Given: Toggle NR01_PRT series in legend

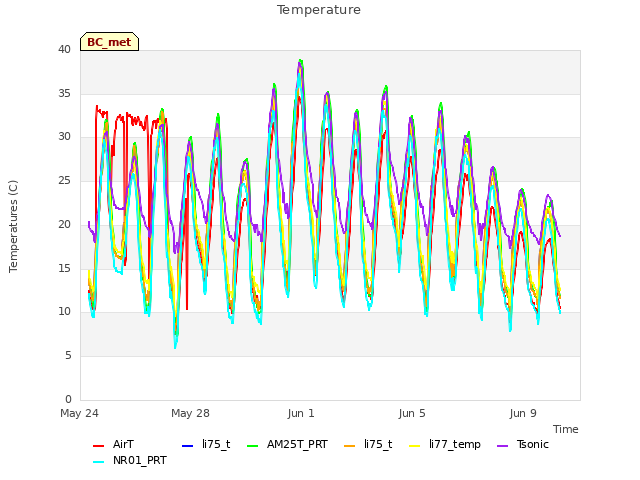Looking at the screenshot, I should coord(130,460).
